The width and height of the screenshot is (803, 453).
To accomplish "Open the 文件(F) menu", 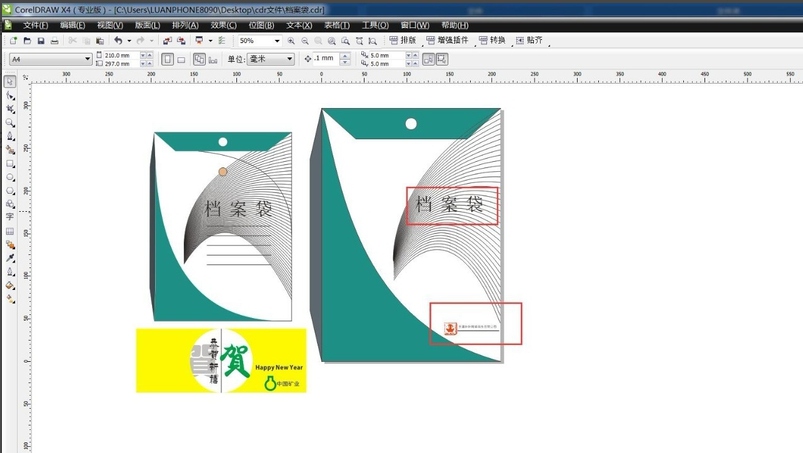I will click(35, 25).
